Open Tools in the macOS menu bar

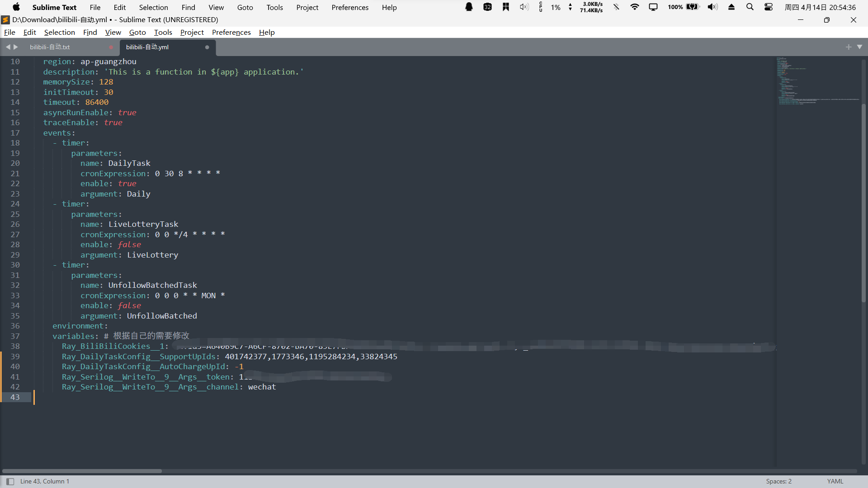(274, 7)
